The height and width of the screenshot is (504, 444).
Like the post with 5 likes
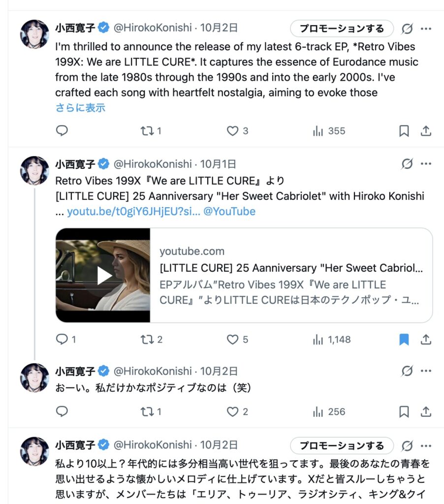tap(232, 340)
